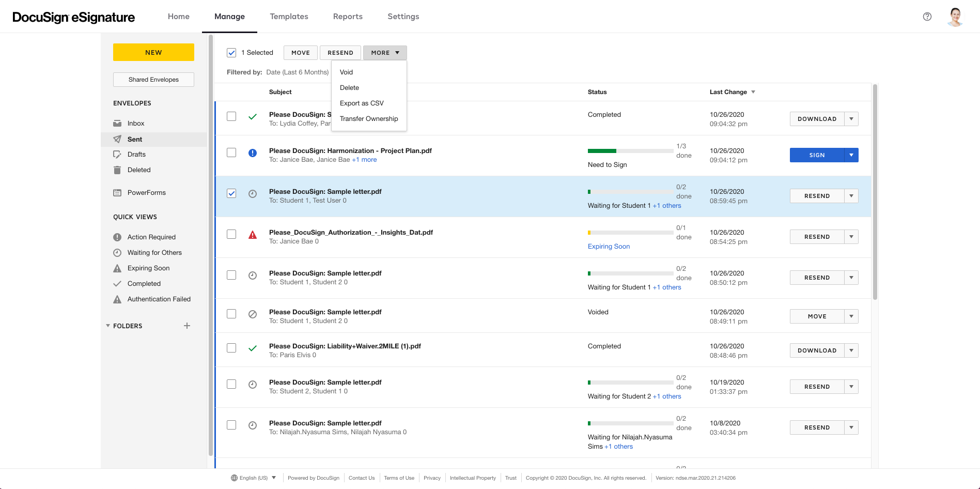
Task: Click the Harmonization row progress bar
Action: point(630,151)
